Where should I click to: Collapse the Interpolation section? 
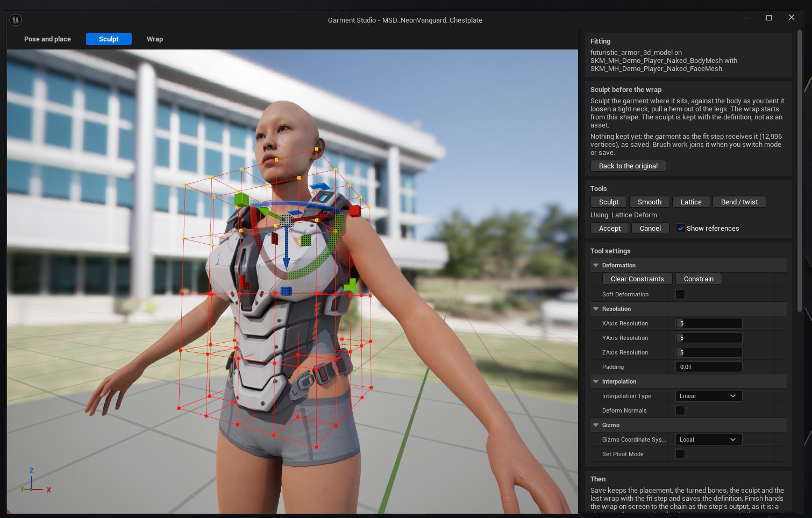click(x=596, y=381)
